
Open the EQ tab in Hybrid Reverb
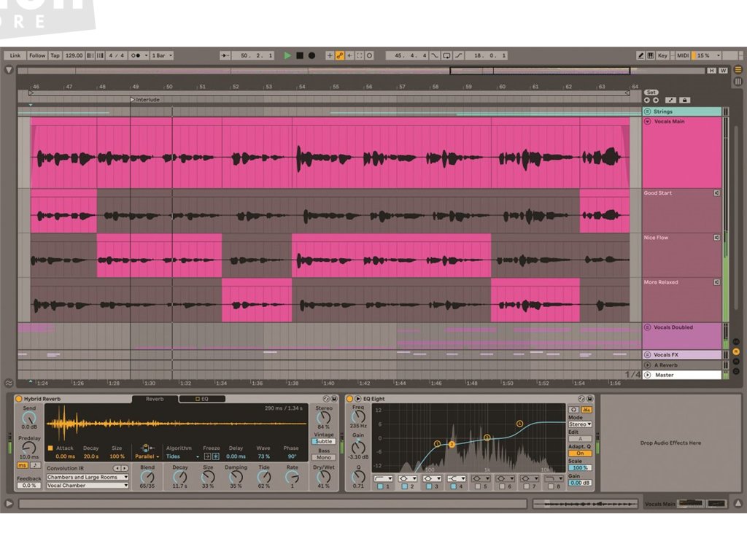point(201,399)
